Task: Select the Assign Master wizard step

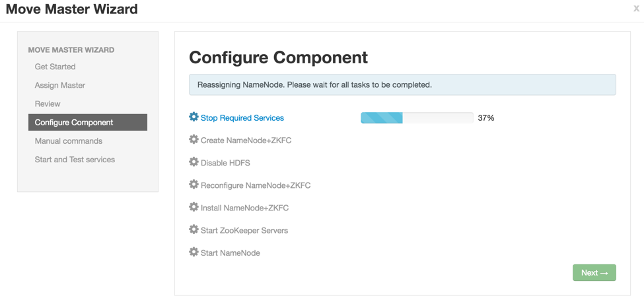Action: click(59, 85)
